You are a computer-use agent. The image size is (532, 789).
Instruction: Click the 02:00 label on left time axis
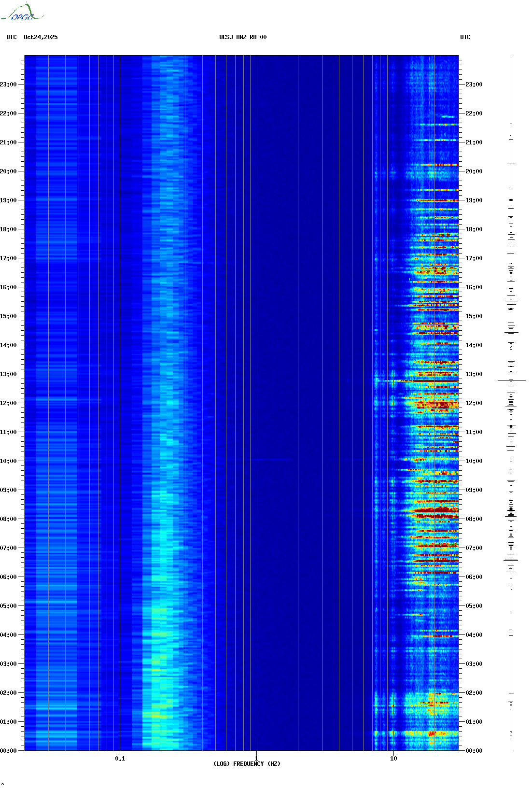coord(8,693)
